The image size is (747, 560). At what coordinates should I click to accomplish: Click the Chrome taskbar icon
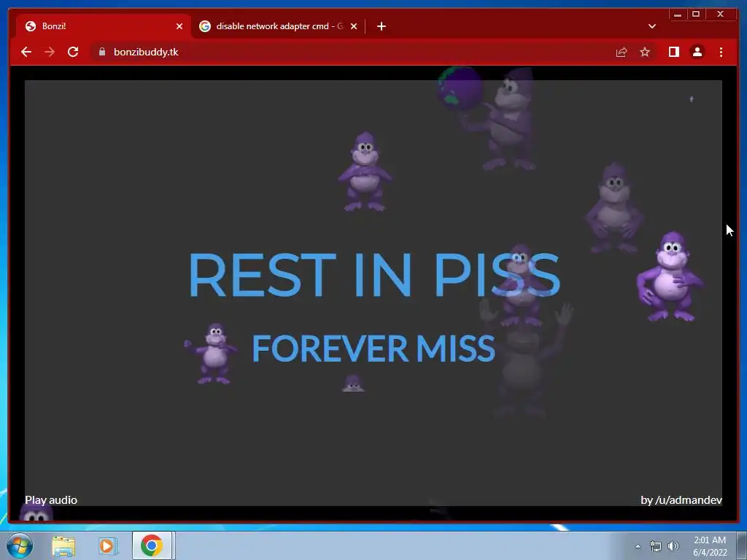tap(152, 545)
